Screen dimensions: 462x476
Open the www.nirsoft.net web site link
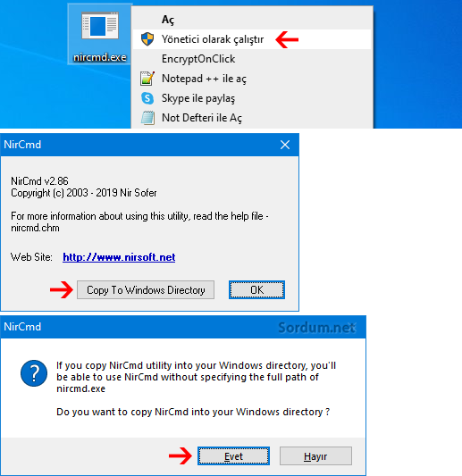(119, 257)
